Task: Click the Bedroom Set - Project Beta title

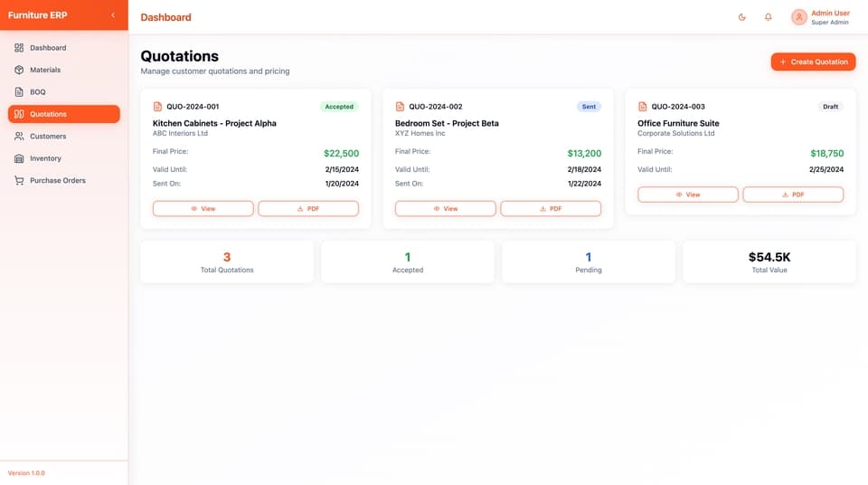Action: 447,123
